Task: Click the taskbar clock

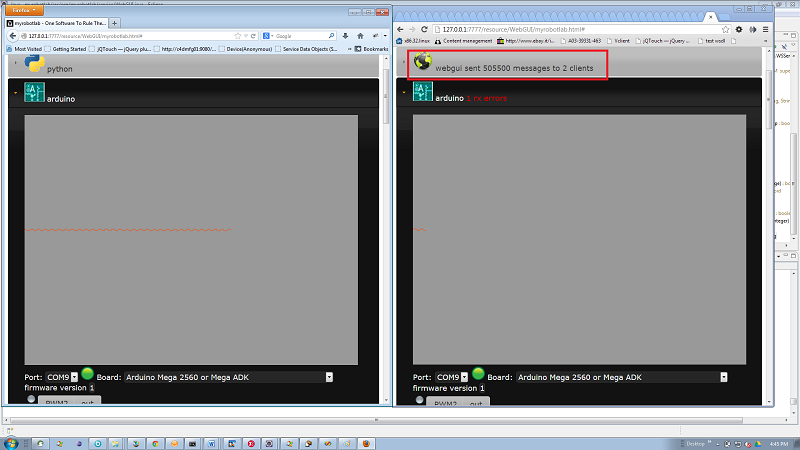Action: [x=779, y=443]
